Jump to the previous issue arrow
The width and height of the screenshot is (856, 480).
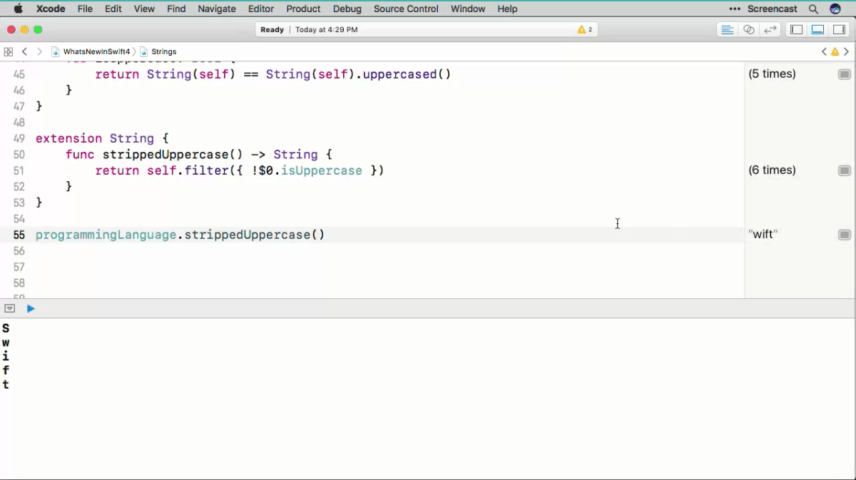pos(824,51)
